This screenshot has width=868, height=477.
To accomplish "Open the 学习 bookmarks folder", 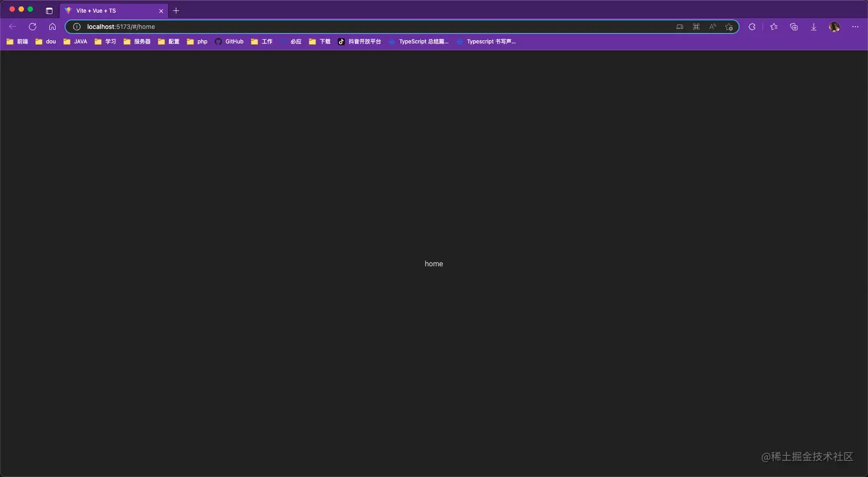I will pyautogui.click(x=106, y=41).
